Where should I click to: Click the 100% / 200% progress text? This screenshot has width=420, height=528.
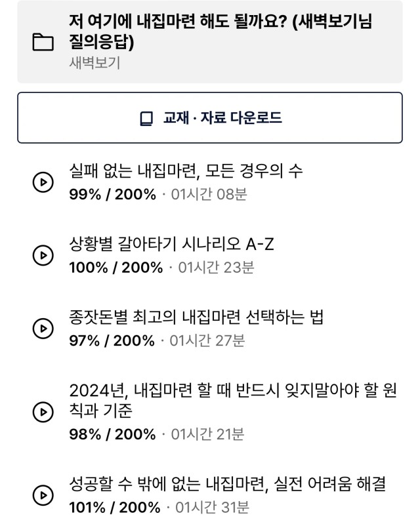tap(116, 268)
